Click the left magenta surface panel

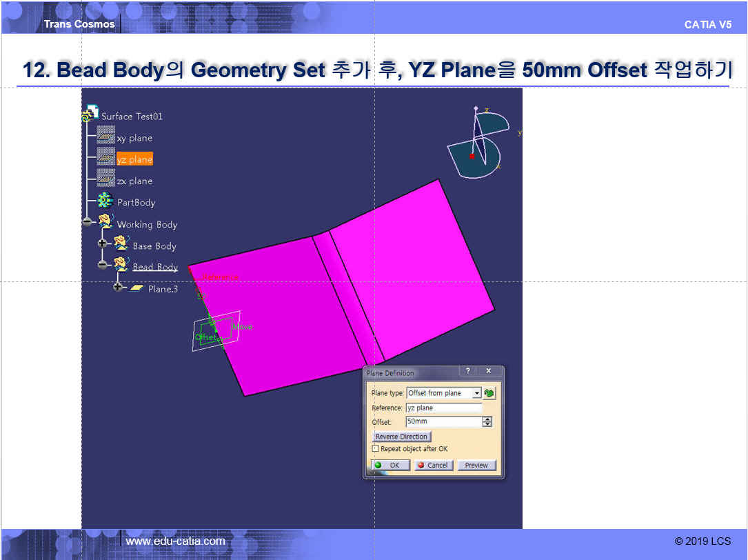(x=278, y=316)
